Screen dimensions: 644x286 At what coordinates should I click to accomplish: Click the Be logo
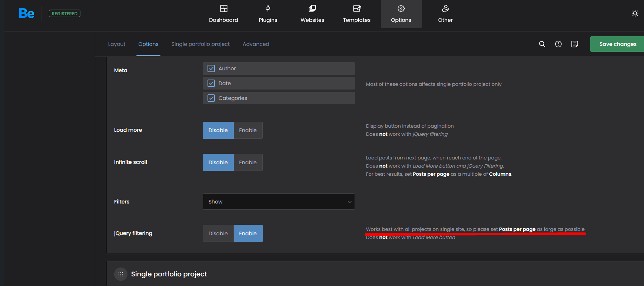26,14
